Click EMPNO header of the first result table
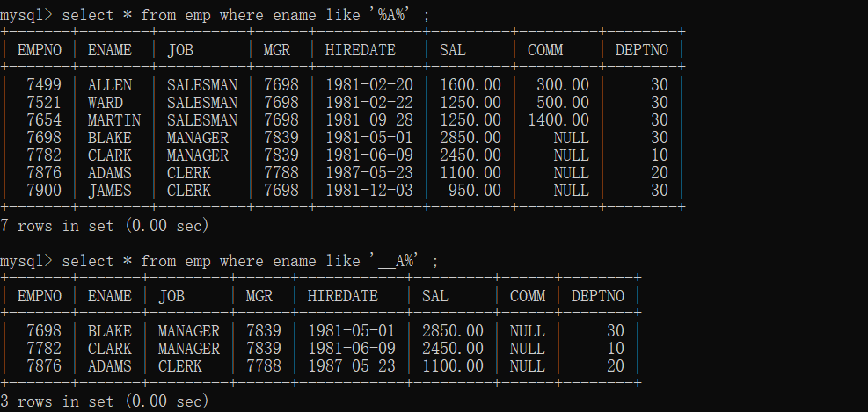This screenshot has height=412, width=868. tap(40, 50)
